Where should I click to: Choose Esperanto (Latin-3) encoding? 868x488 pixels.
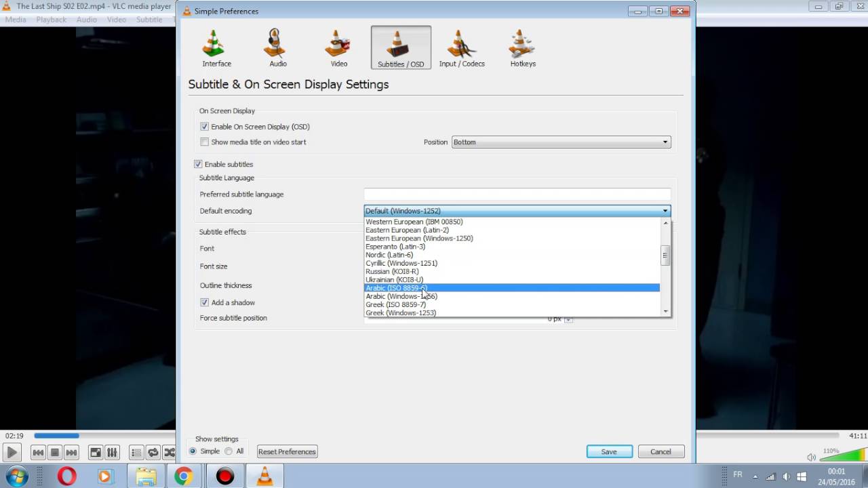point(512,247)
